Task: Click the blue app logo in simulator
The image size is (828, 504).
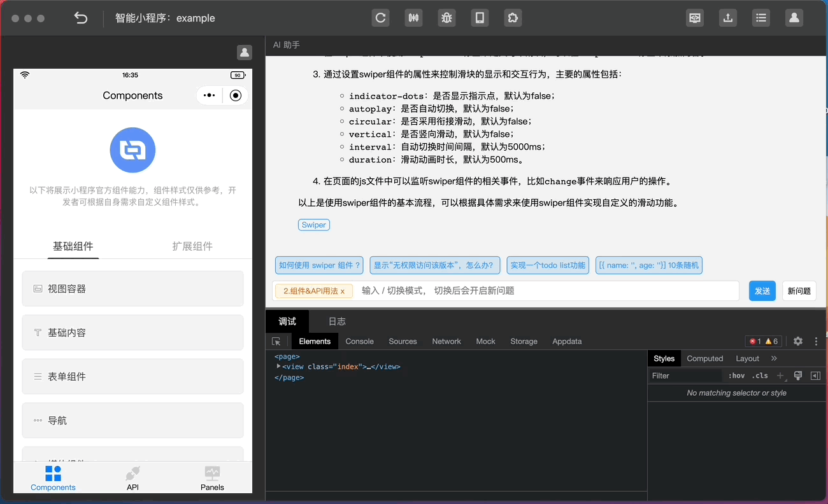Action: [x=132, y=150]
